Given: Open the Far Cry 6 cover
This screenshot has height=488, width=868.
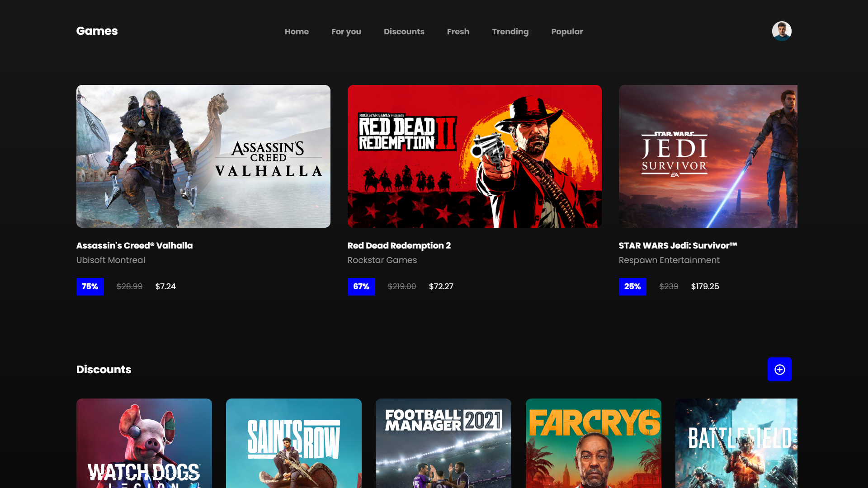Looking at the screenshot, I should tap(594, 443).
